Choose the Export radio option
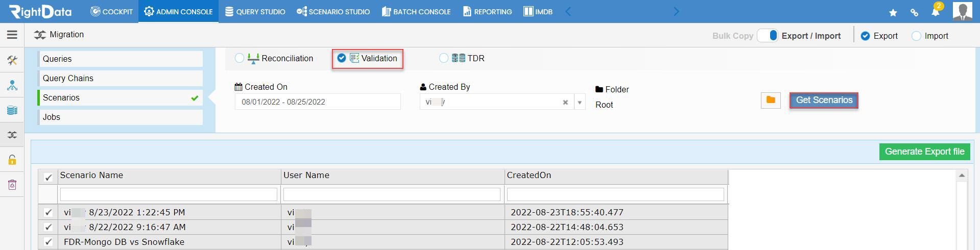The image size is (980, 250). [865, 36]
